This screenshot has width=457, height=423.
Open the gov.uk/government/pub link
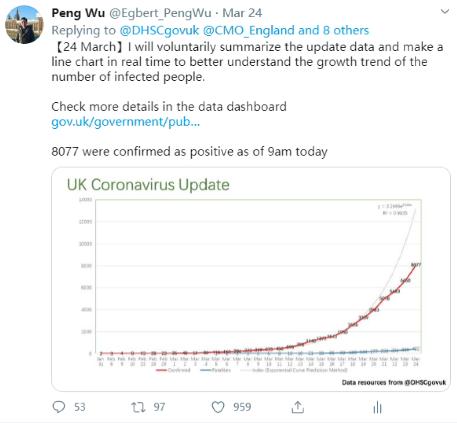[x=125, y=122]
